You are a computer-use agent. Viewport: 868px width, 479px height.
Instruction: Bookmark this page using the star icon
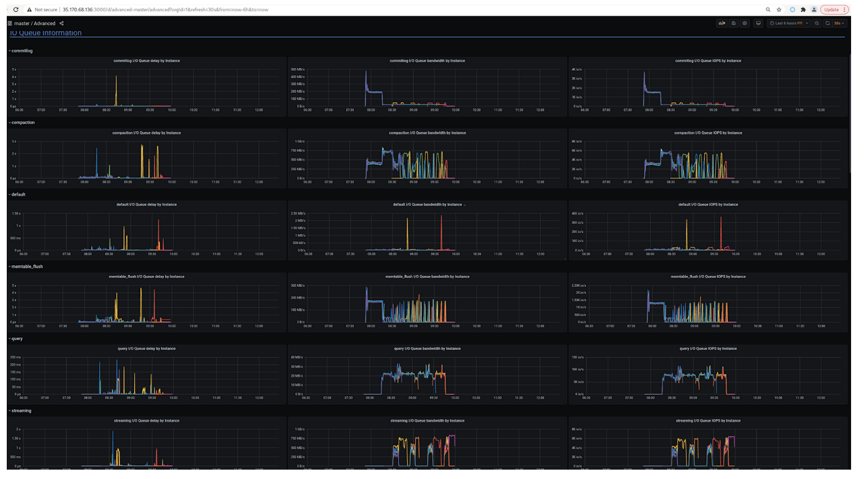pyautogui.click(x=779, y=9)
